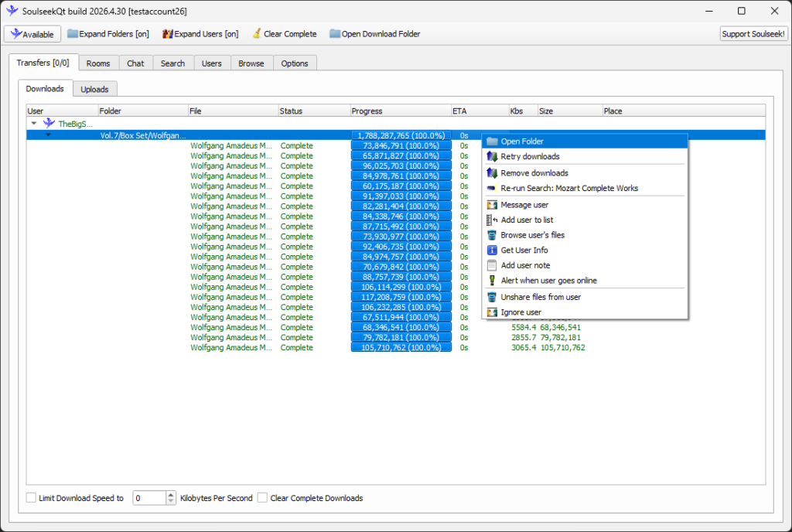Collapse the Vol.7/Box Set folder node
Screen dimensions: 792x532
(x=48, y=135)
